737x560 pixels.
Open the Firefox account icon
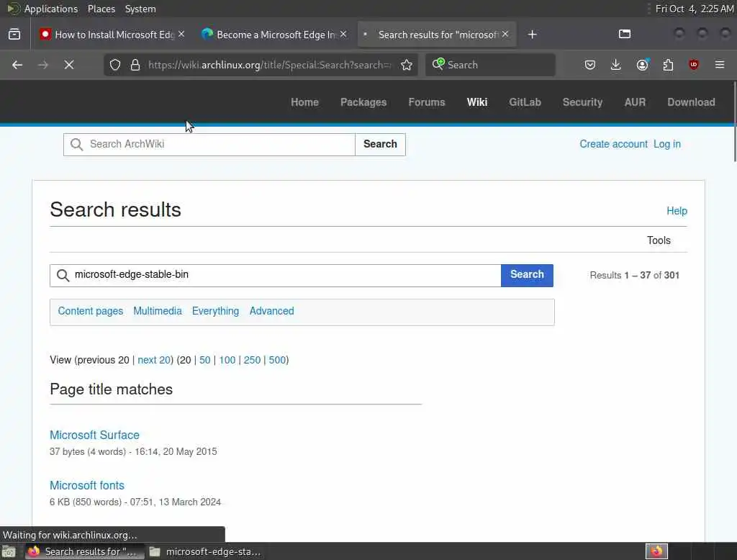(x=642, y=65)
